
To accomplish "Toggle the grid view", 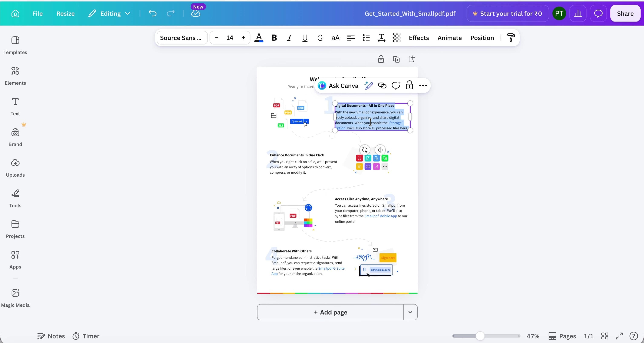I will click(605, 336).
